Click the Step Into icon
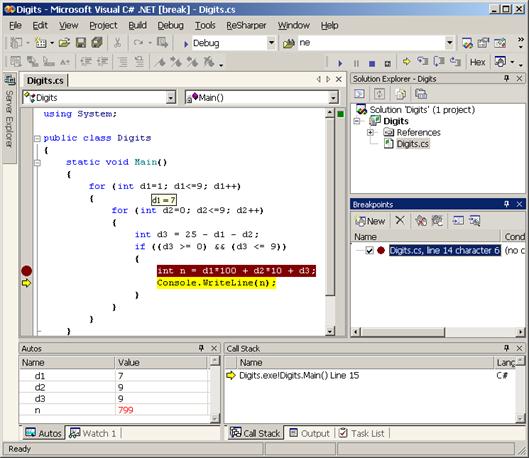This screenshot has height=458, width=529. [x=422, y=62]
